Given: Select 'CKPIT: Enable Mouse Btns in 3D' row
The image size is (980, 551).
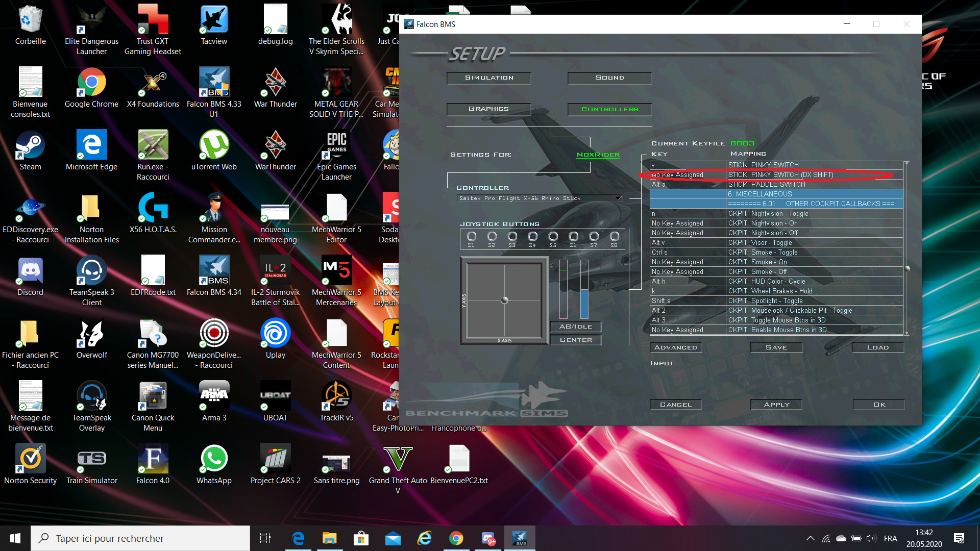Looking at the screenshot, I should [x=776, y=330].
